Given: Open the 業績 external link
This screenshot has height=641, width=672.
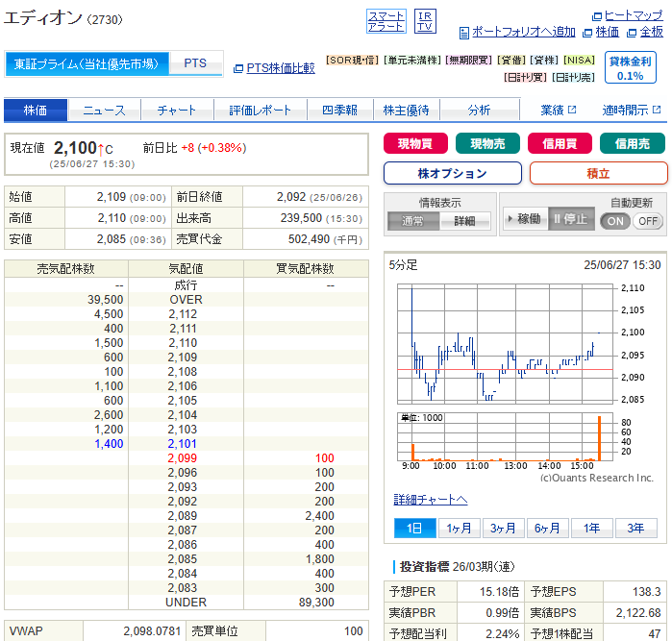Looking at the screenshot, I should coord(558,111).
